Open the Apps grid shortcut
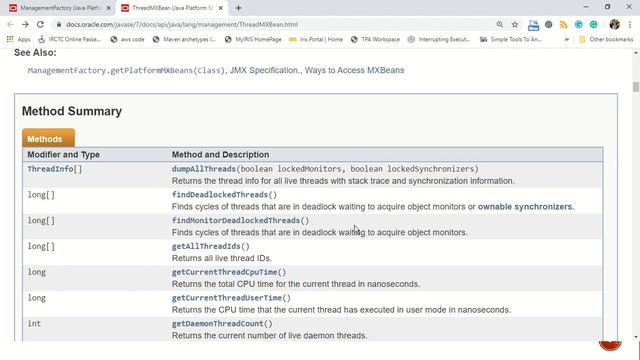 19,39
